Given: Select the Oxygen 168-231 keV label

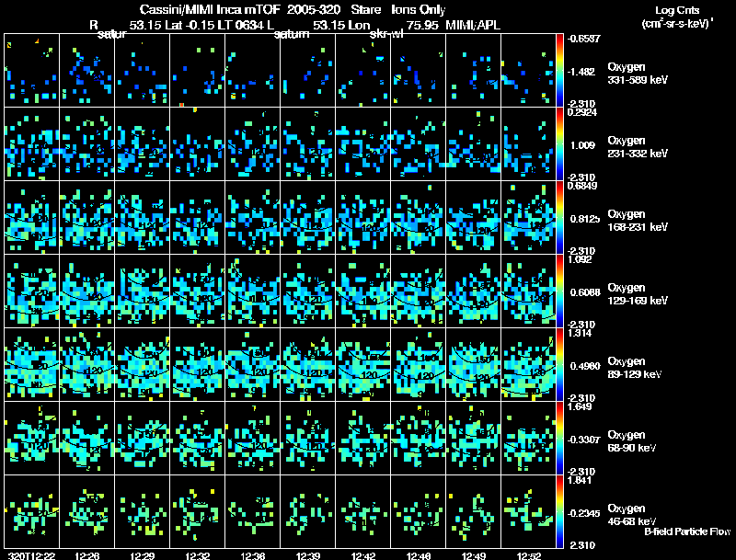Looking at the screenshot, I should (x=638, y=221).
